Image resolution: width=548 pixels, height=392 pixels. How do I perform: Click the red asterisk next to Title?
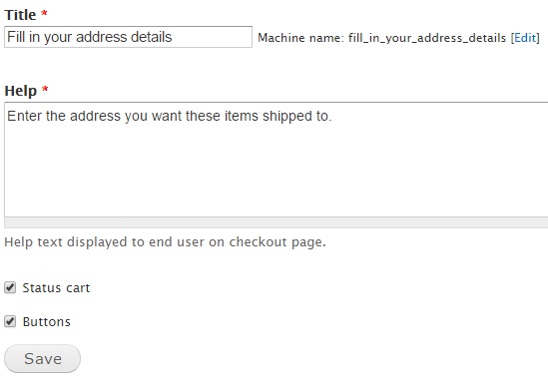(44, 14)
